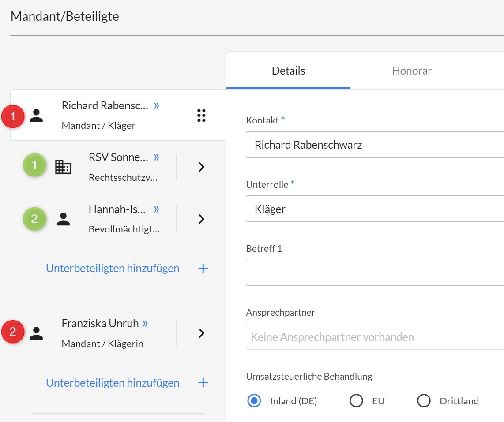Select the Franziska Unruh name text
The height and width of the screenshot is (422, 504).
tap(100, 323)
